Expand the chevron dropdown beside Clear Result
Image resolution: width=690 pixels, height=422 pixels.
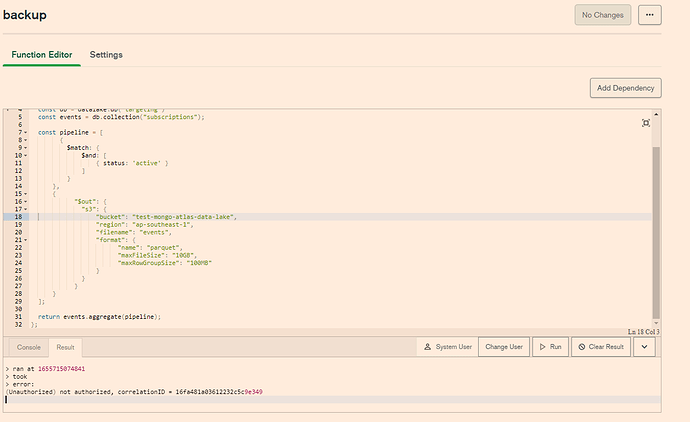[x=645, y=347]
